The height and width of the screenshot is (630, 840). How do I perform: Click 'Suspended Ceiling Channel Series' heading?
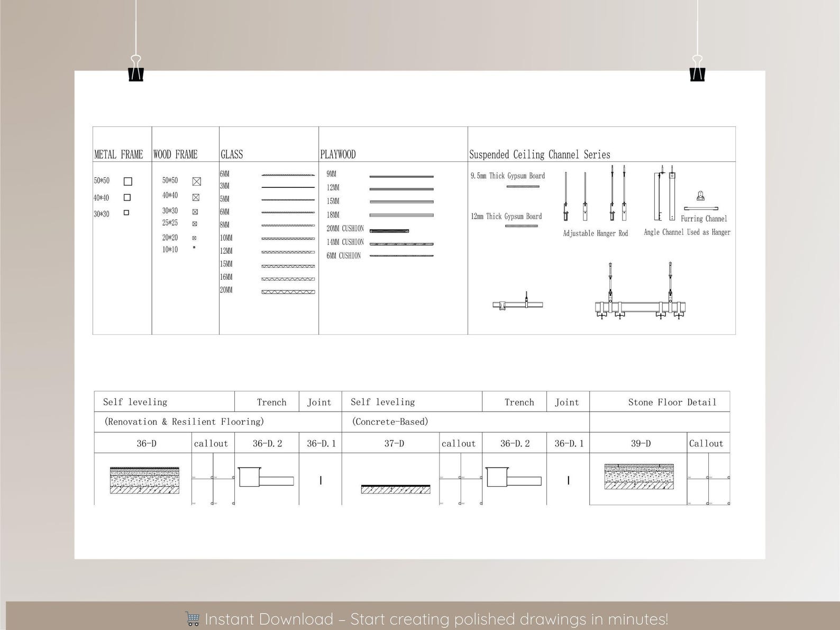540,154
